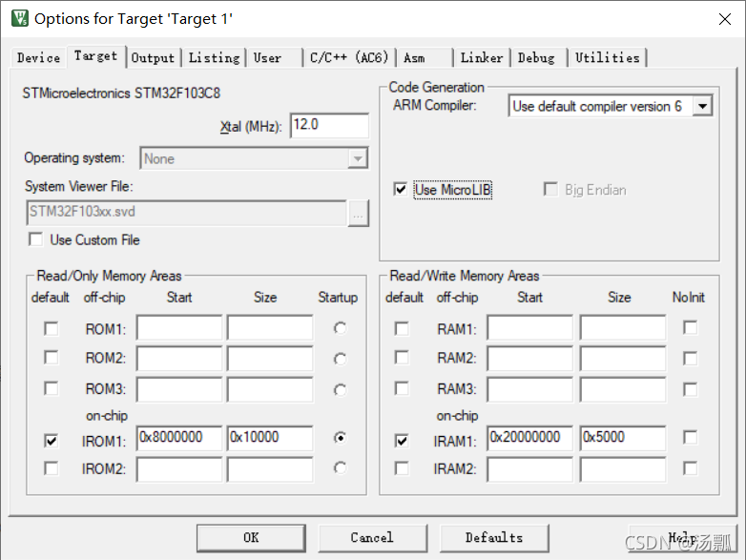
Task: Toggle the RAM1 NoInit checkbox
Action: click(x=690, y=327)
